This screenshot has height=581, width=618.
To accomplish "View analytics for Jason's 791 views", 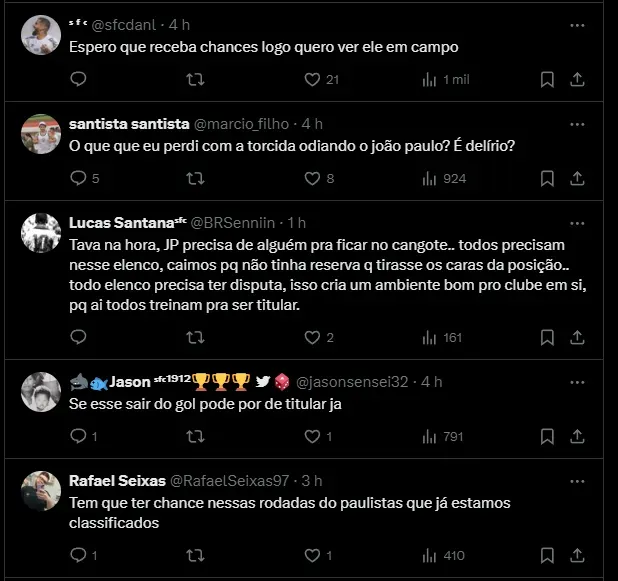I will (x=444, y=436).
